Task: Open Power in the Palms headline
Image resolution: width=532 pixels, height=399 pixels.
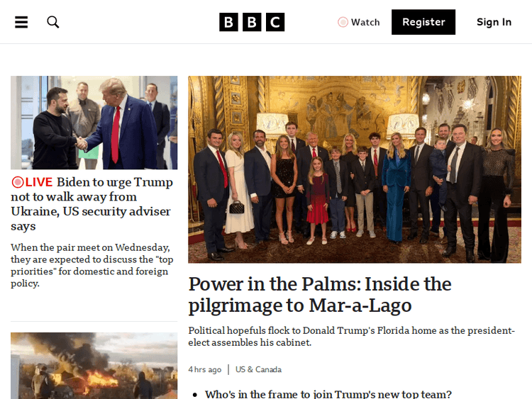Action: click(320, 295)
